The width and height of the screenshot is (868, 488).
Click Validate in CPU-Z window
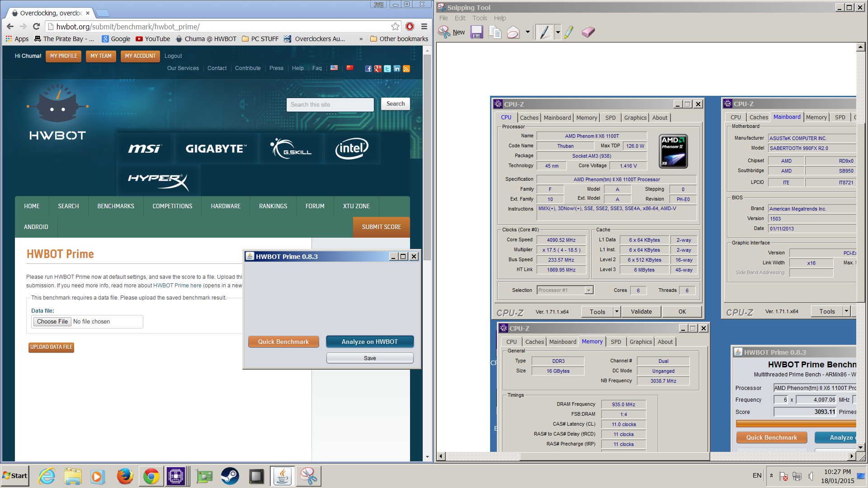coord(641,311)
